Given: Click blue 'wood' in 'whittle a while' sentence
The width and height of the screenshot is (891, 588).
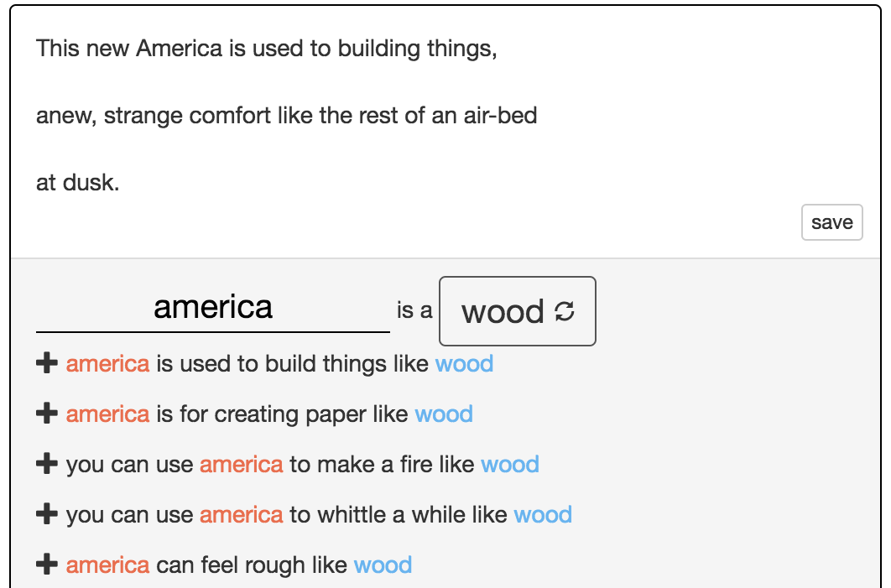Looking at the screenshot, I should pos(543,515).
